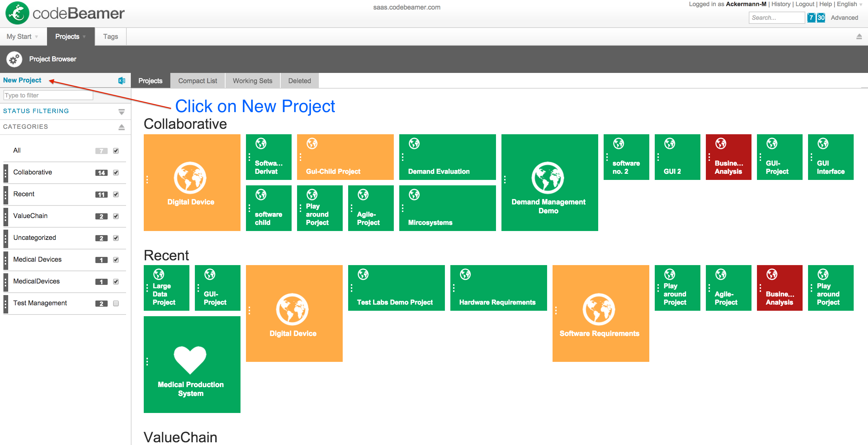Uncheck the Uncategorized category checkbox
The image size is (868, 445).
[x=116, y=238]
